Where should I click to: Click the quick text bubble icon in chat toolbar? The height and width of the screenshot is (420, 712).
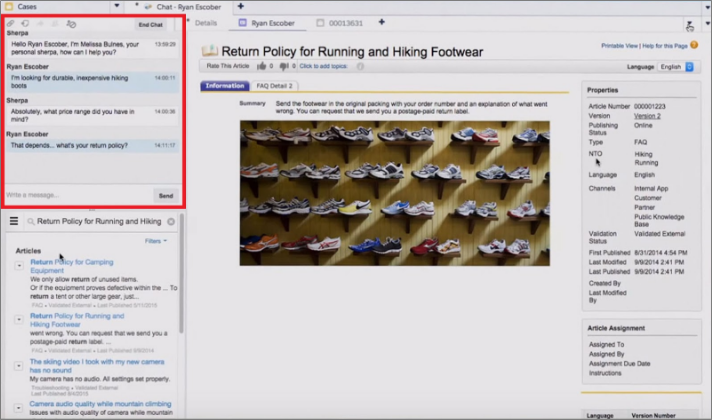pyautogui.click(x=25, y=24)
